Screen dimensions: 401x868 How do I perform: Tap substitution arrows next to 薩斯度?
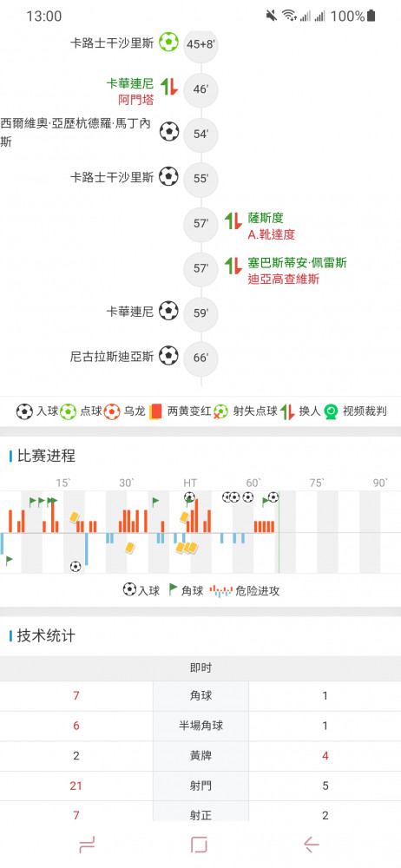(233, 220)
